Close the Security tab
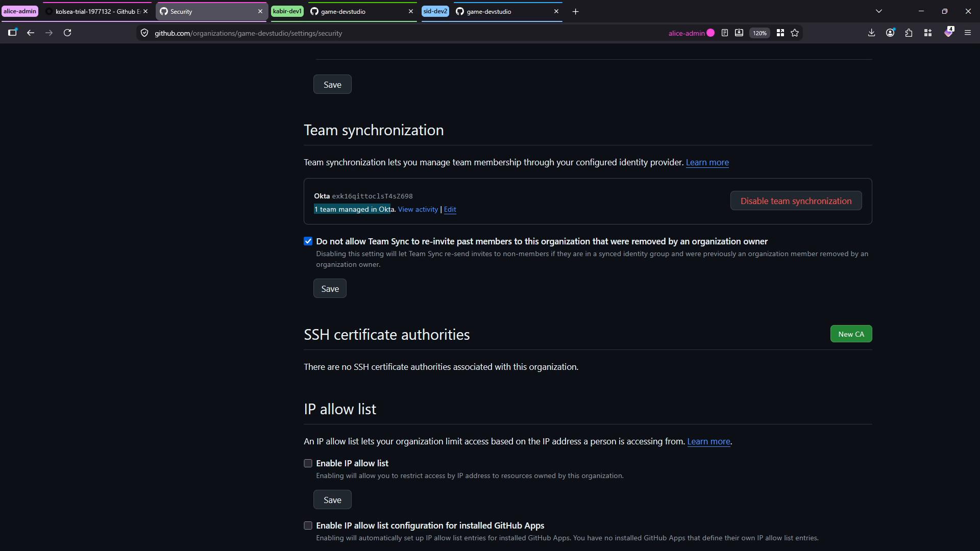The image size is (980, 551). (260, 11)
